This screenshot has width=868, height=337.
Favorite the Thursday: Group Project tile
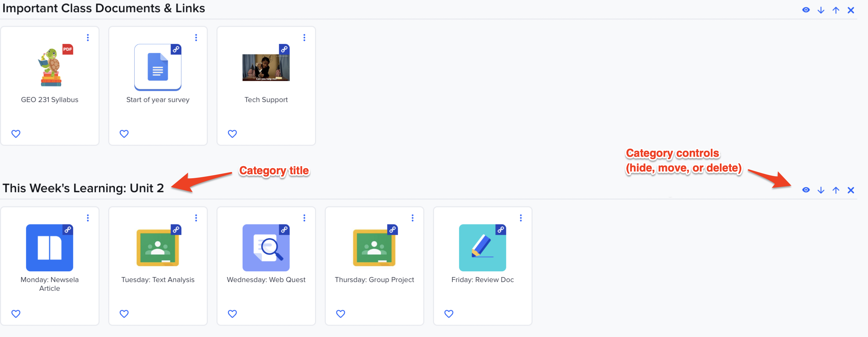click(x=340, y=314)
